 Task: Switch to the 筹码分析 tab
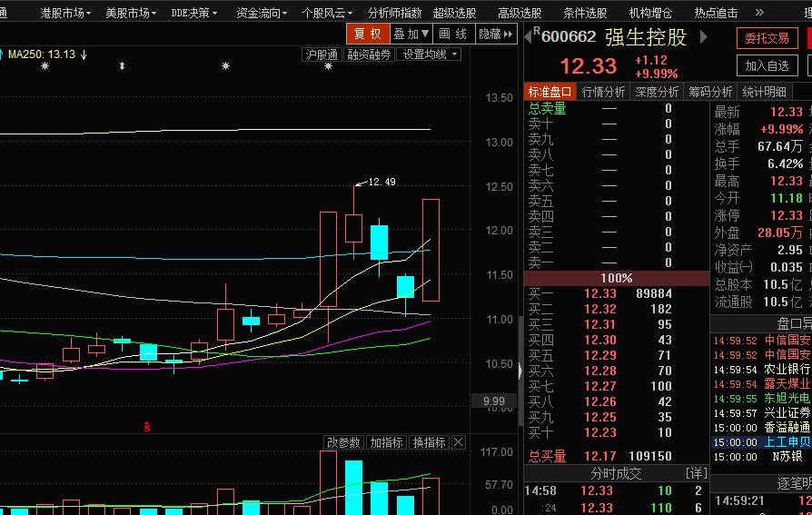click(x=710, y=92)
